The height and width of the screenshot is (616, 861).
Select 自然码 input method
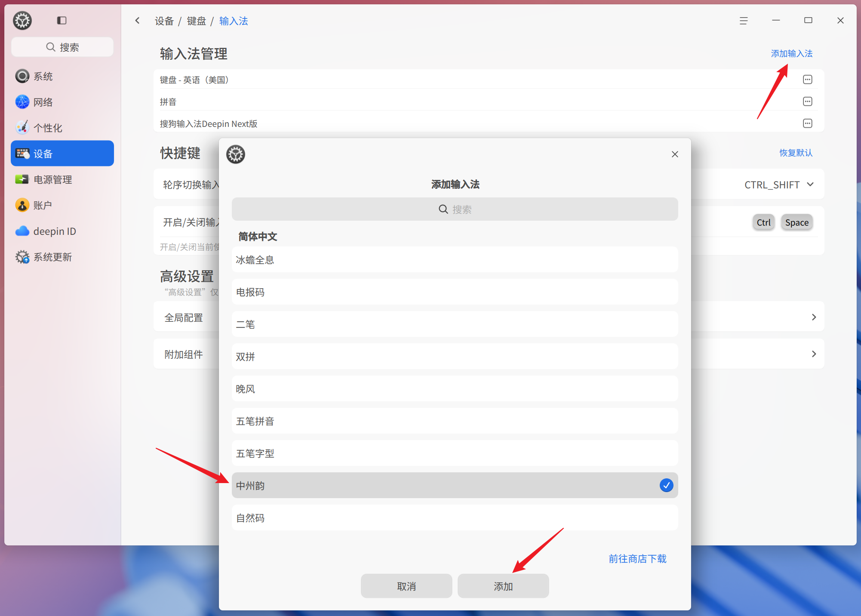(455, 518)
